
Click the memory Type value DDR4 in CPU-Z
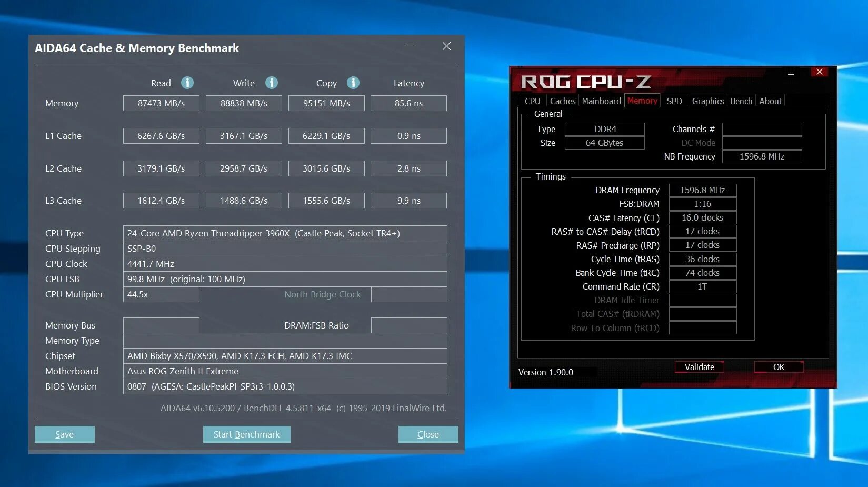coord(605,129)
